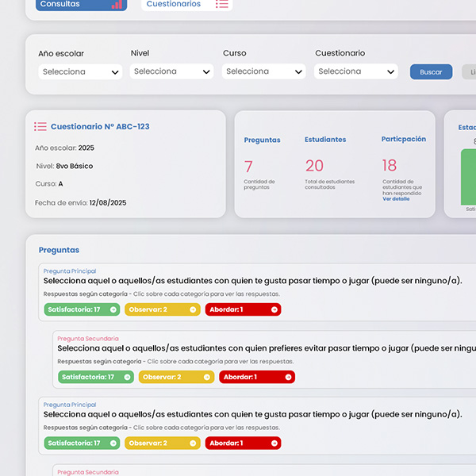Select Satisfactoria: 17 on the third question

(x=74, y=443)
